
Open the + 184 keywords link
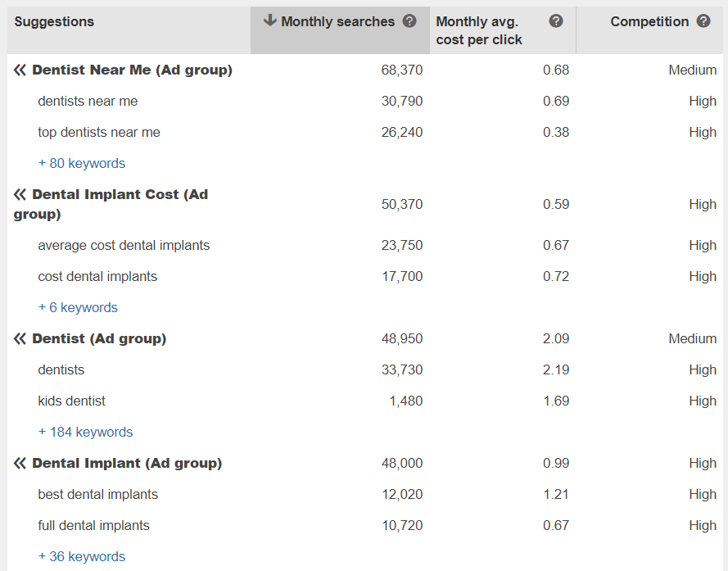(x=85, y=433)
